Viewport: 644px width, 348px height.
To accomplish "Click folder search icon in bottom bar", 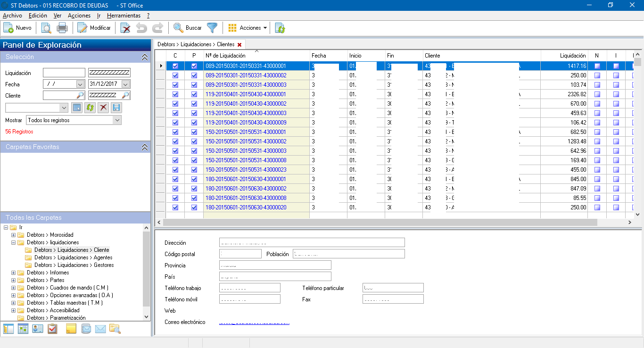I will click(x=115, y=329).
